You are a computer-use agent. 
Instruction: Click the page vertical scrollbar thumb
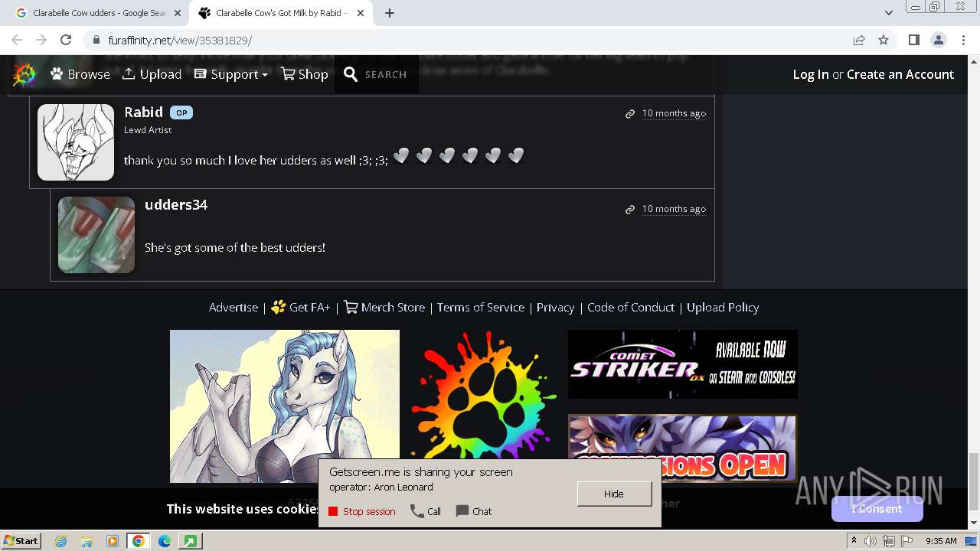(x=973, y=481)
